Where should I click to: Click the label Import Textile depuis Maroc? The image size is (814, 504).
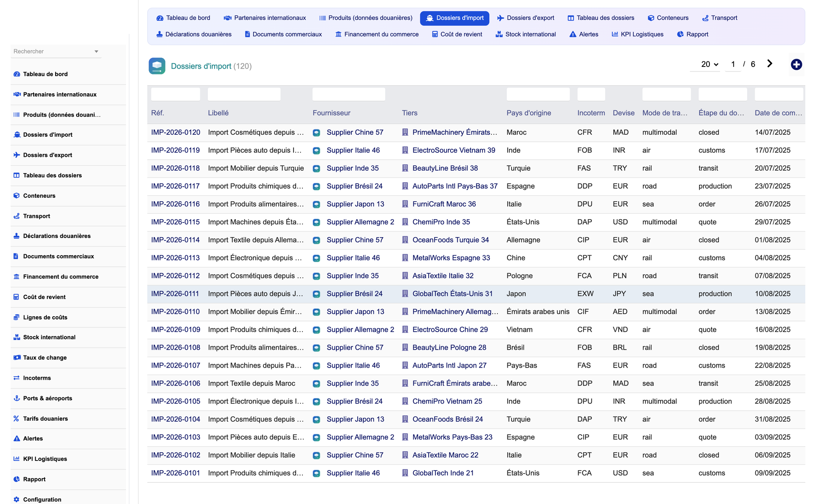pyautogui.click(x=251, y=384)
